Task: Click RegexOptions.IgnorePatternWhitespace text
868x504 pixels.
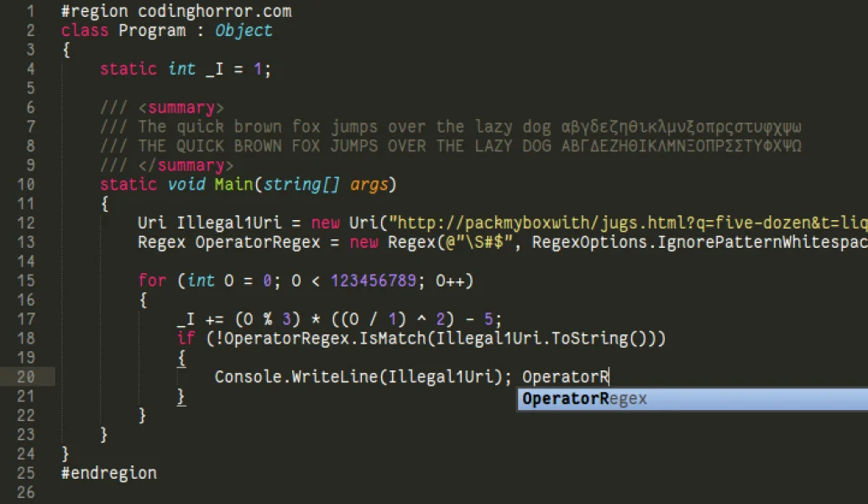Action: [700, 243]
